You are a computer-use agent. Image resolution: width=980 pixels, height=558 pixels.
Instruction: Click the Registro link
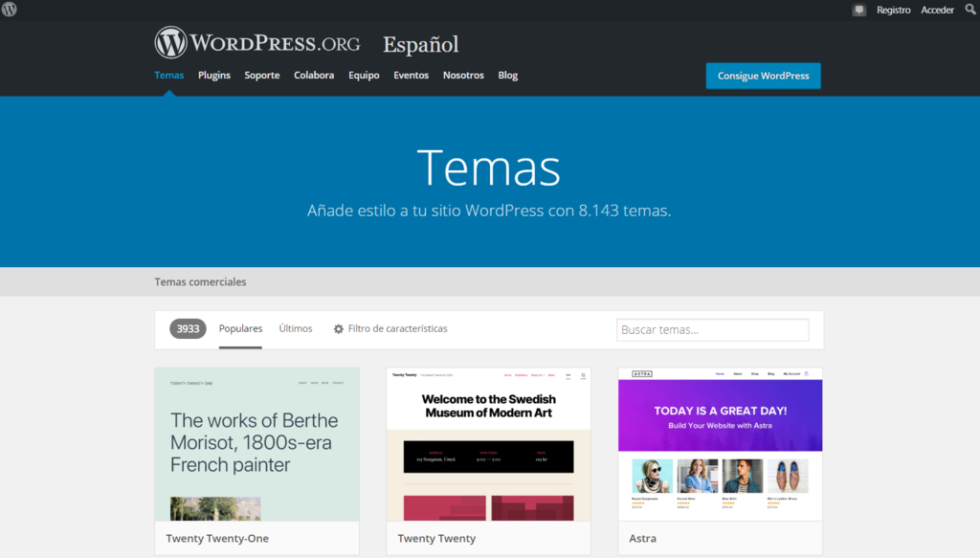(893, 10)
